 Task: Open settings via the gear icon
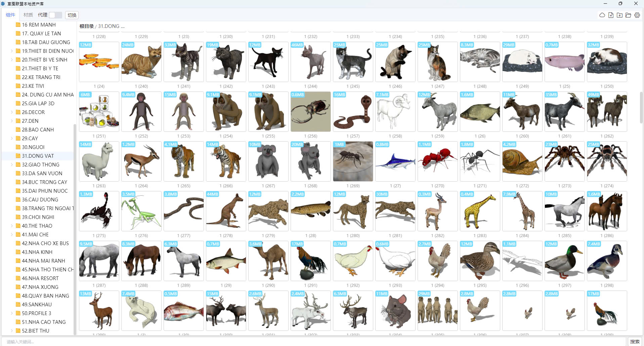click(x=637, y=15)
